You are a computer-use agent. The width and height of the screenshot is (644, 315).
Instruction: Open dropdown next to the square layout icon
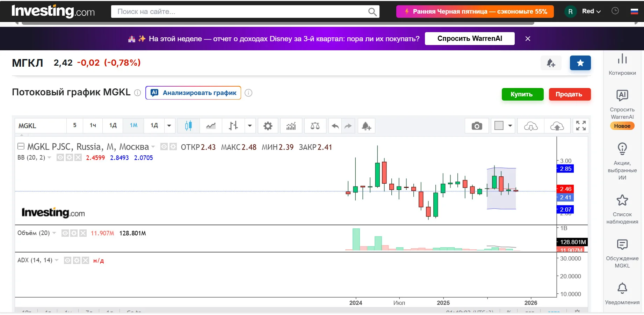tap(510, 126)
